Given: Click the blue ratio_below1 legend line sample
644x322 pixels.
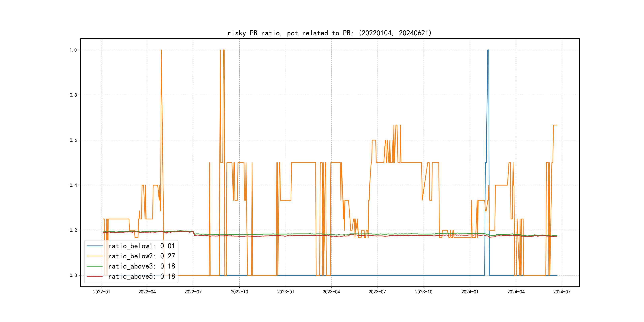Looking at the screenshot, I should (94, 246).
